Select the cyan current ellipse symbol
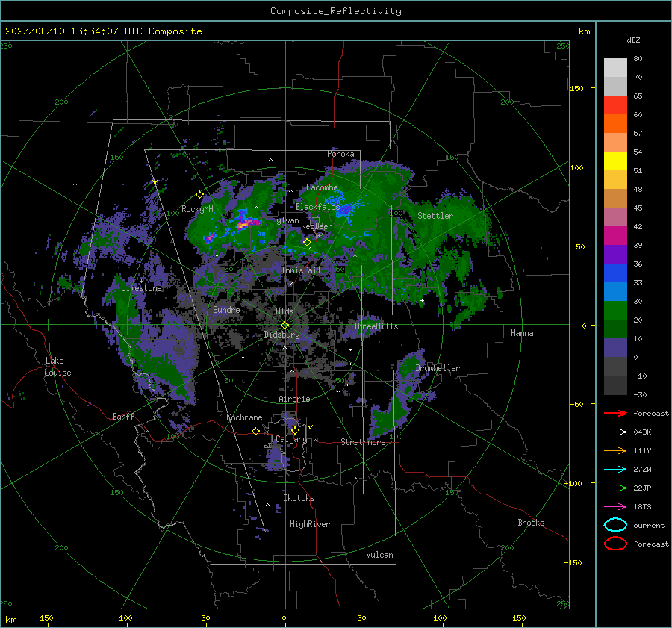The width and height of the screenshot is (672, 628). [x=615, y=525]
